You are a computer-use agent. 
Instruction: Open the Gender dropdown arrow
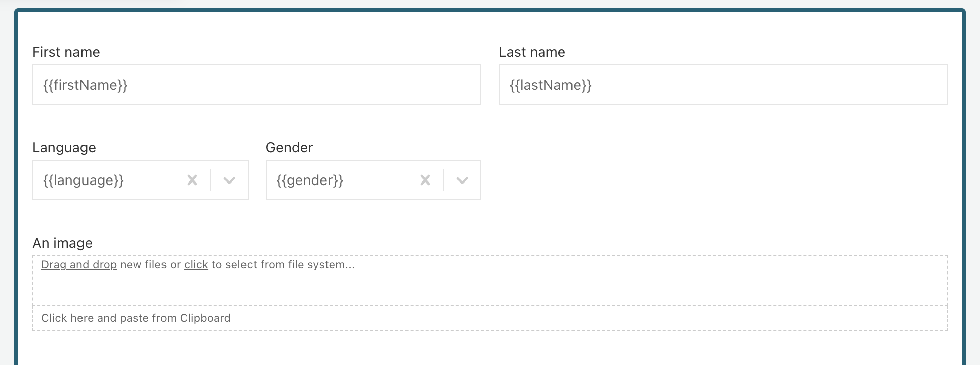click(x=462, y=180)
